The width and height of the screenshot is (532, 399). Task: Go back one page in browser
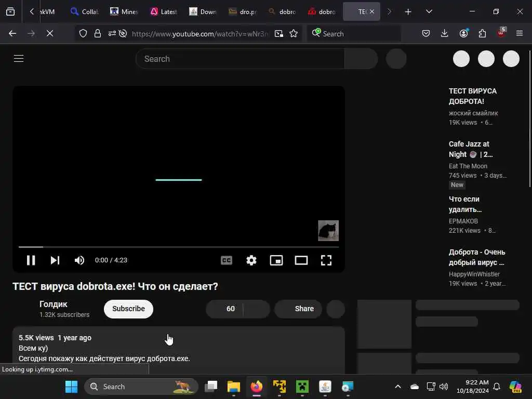pyautogui.click(x=12, y=33)
